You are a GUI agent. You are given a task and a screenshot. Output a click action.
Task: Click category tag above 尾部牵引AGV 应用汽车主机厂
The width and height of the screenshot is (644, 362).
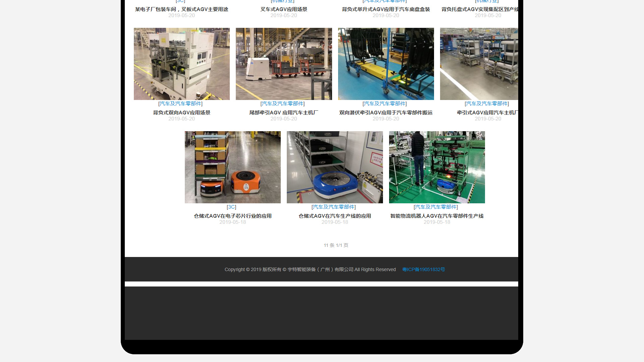coord(282,104)
